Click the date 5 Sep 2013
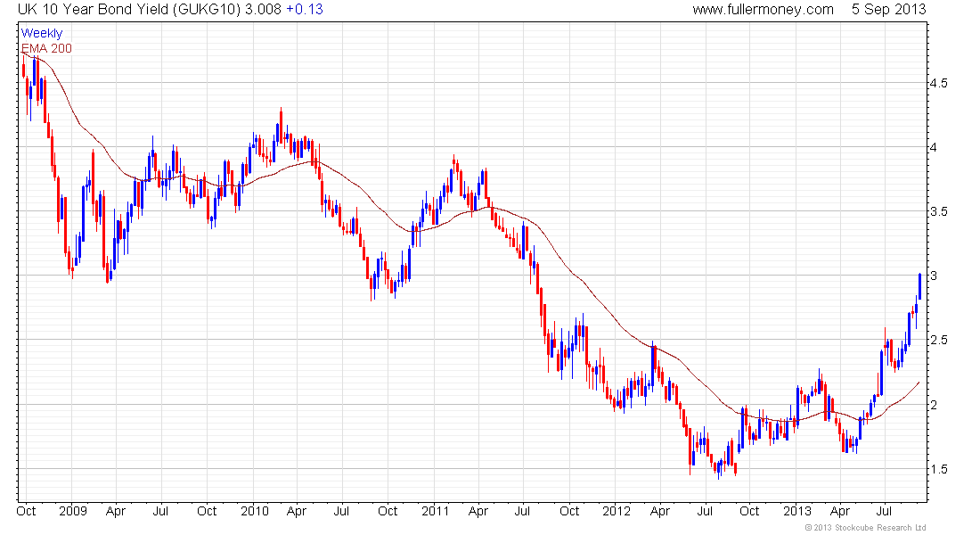 pyautogui.click(x=888, y=10)
